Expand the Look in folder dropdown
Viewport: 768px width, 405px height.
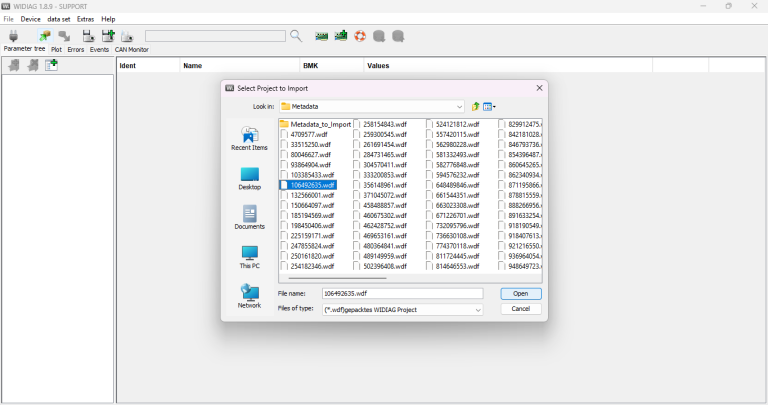click(459, 106)
